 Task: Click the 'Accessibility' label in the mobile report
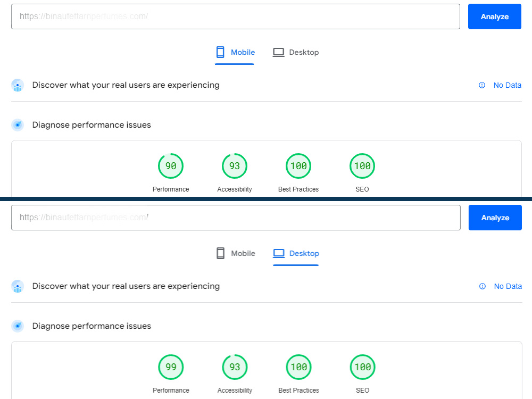click(235, 189)
